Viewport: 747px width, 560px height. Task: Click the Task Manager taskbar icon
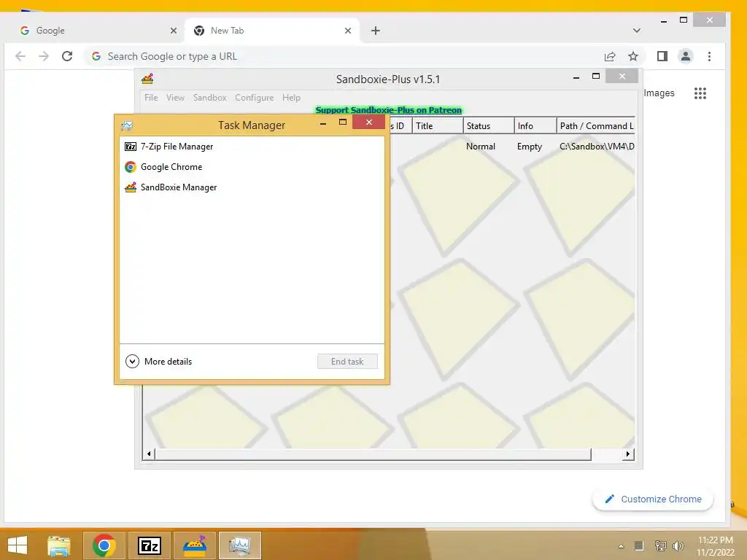pyautogui.click(x=240, y=545)
